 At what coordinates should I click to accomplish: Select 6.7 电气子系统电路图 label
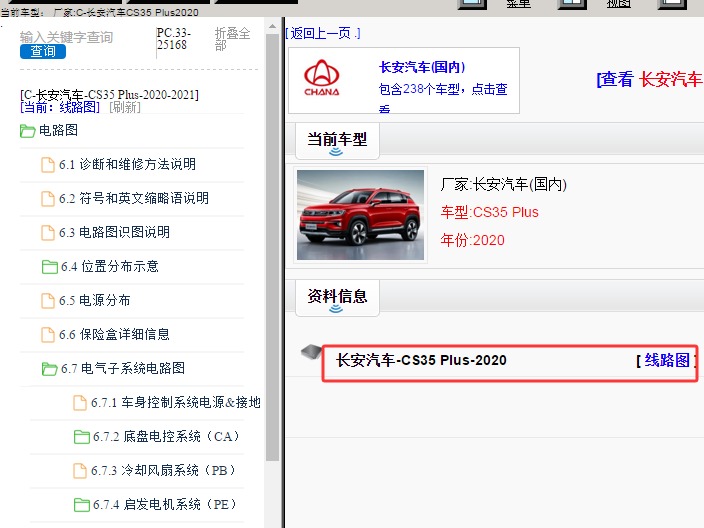(x=123, y=368)
